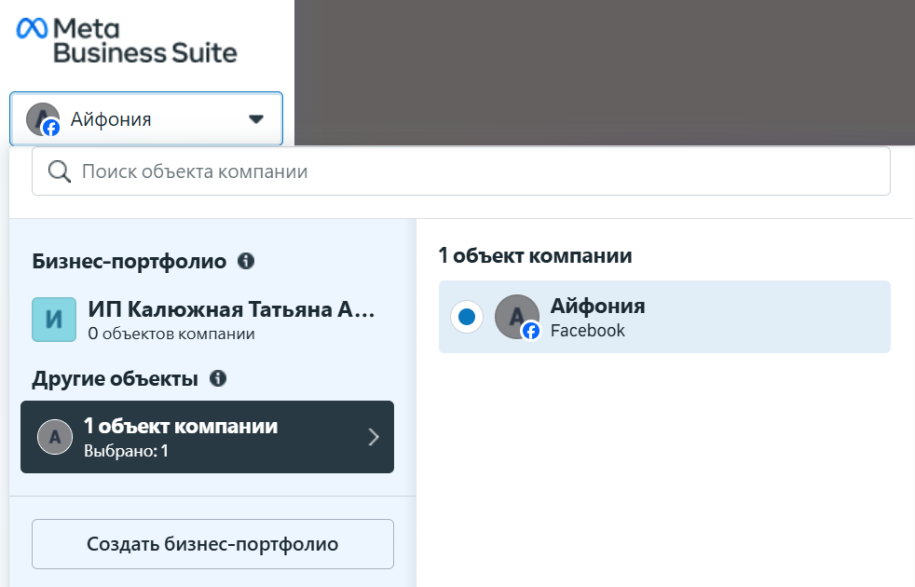Choose the Айфония name in the objects list
The width and height of the screenshot is (915, 587).
point(598,306)
